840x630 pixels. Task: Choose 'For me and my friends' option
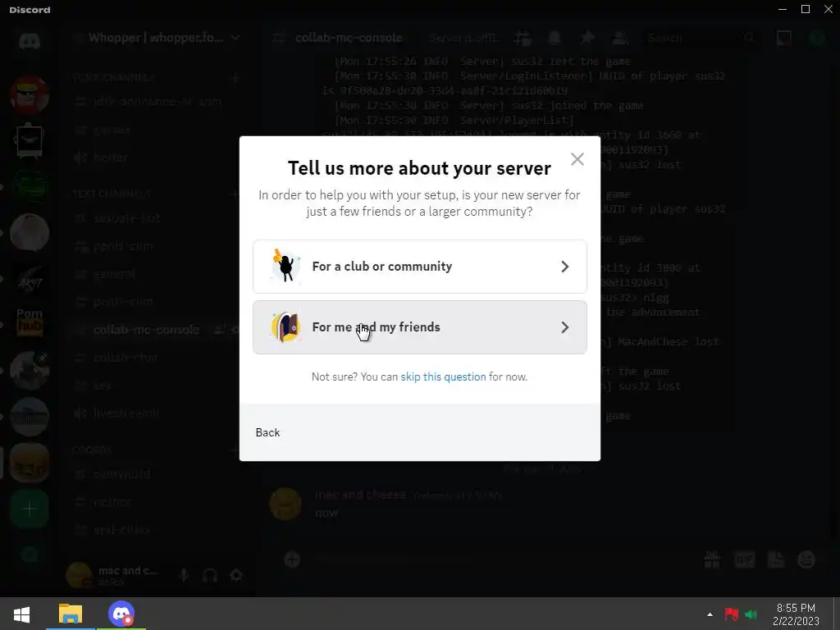[x=419, y=326]
